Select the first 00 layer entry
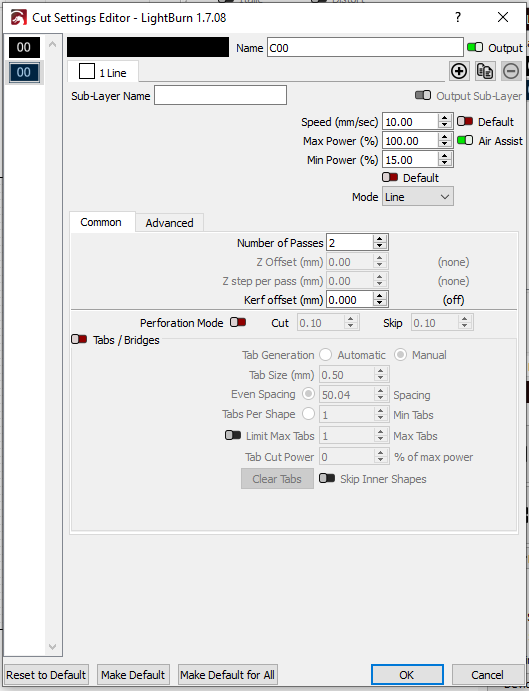Screen dimensions: 529x691 pyautogui.click(x=24, y=47)
